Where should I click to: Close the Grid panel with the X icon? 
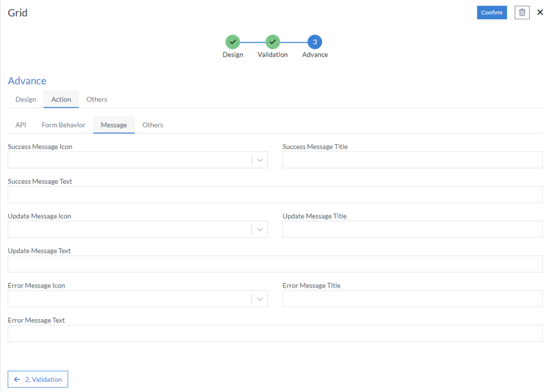540,12
